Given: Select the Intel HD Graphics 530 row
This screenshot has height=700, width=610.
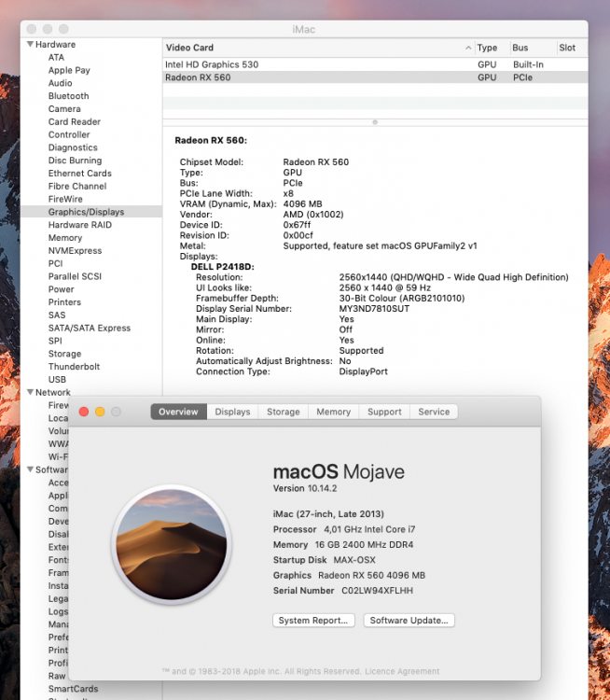Looking at the screenshot, I should tap(375, 64).
